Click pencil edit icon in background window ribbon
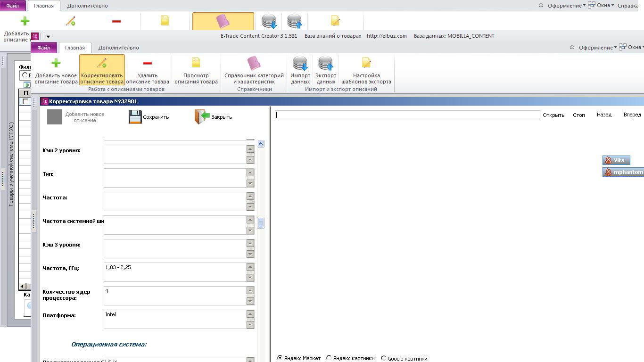Screen dimensions: 644x362 click(x=71, y=21)
